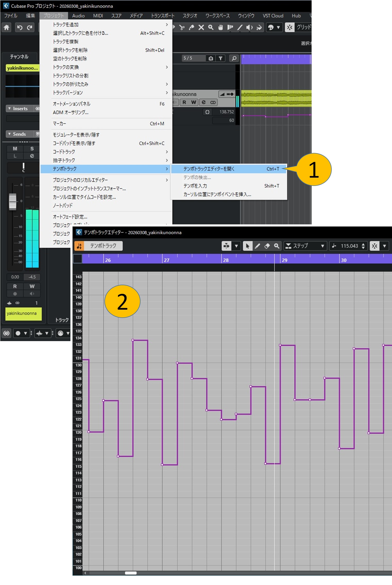
Task: Click the Home icon in main toolbar
Action: pos(6,27)
